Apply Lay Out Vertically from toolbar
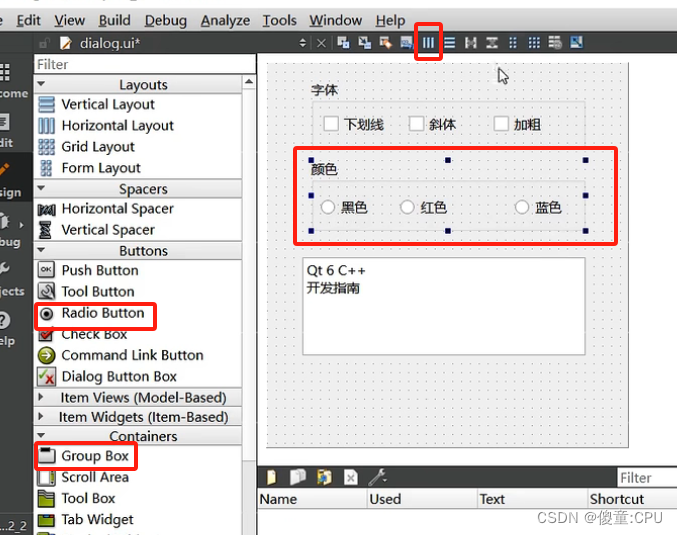The height and width of the screenshot is (535, 677). (x=449, y=43)
